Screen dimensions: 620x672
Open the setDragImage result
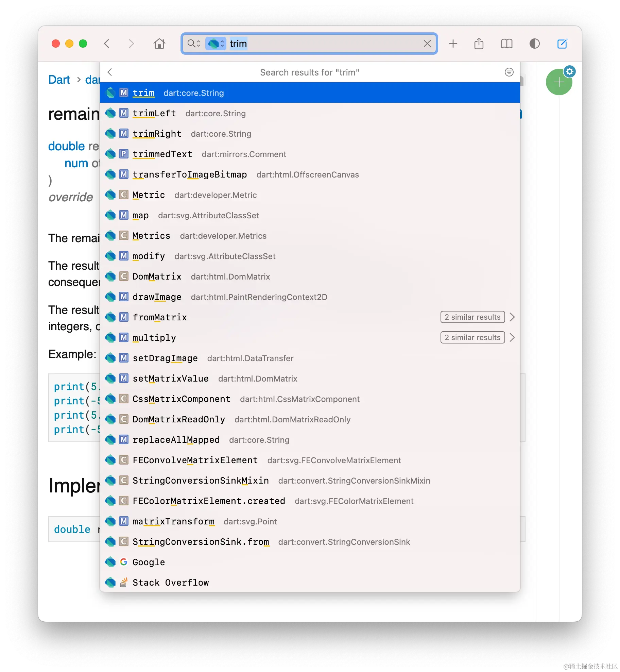(310, 358)
